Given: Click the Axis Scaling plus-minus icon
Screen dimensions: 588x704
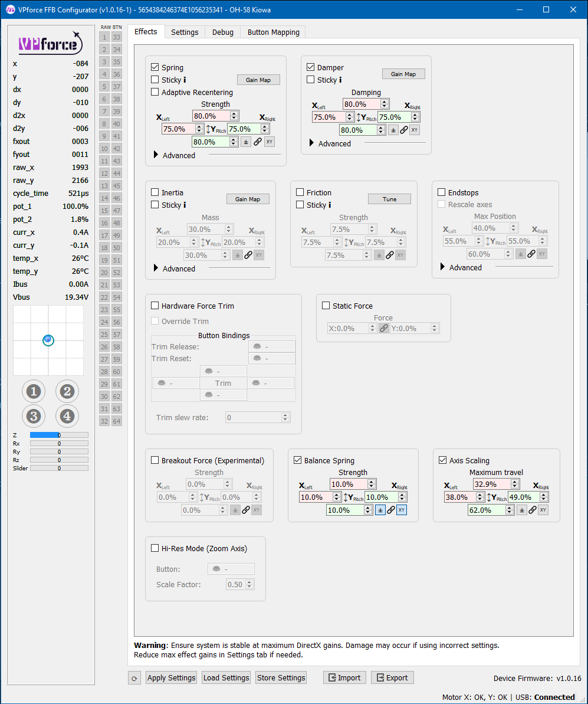Looking at the screenshot, I should click(521, 510).
